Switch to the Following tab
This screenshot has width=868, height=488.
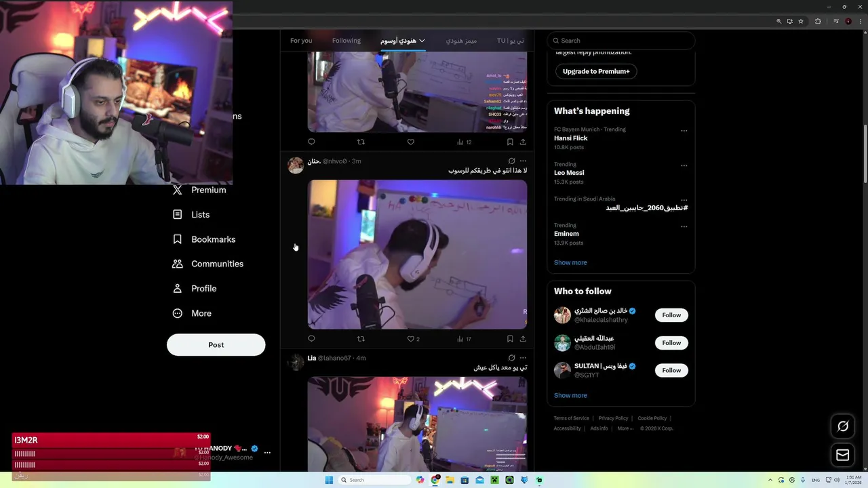[347, 41]
